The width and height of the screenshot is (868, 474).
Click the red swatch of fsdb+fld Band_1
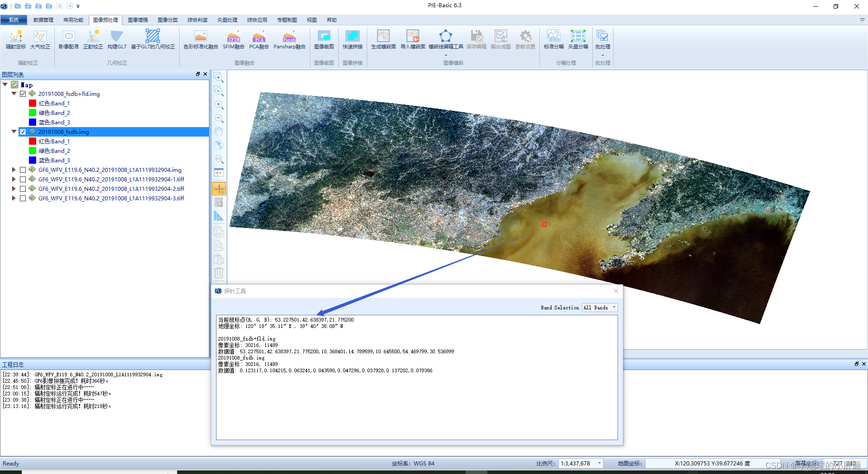33,103
